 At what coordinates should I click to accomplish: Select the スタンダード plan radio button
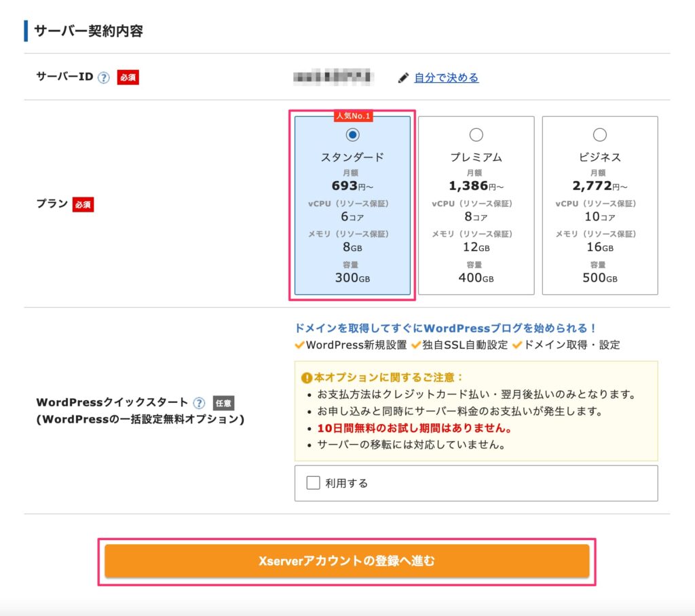tap(352, 135)
